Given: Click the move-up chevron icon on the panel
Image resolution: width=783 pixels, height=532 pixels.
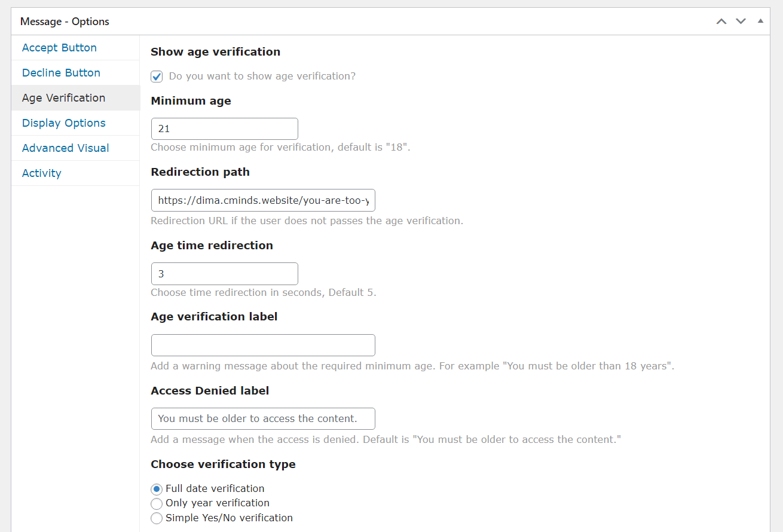Looking at the screenshot, I should click(721, 21).
